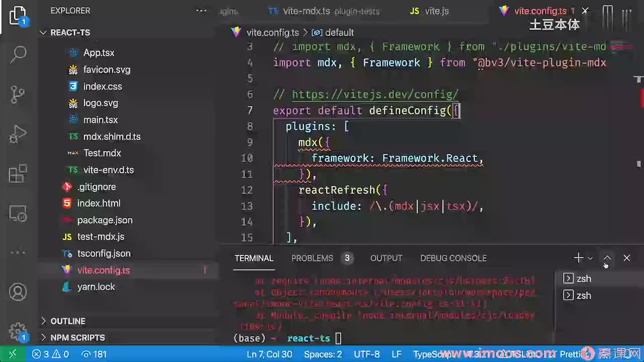The height and width of the screenshot is (362, 644).
Task: Change indentation via Spaces: 2
Action: pyautogui.click(x=323, y=354)
